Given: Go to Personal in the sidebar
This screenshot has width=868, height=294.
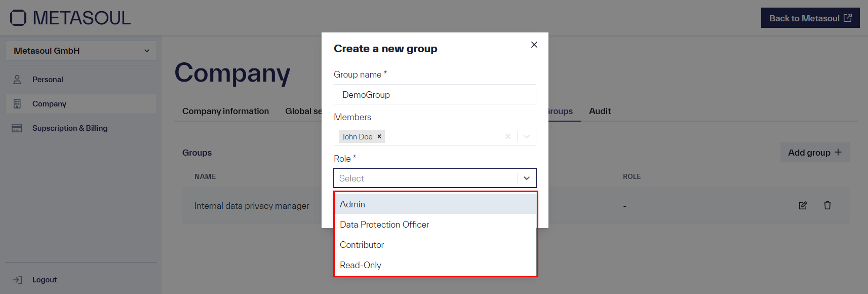Looking at the screenshot, I should tap(81, 80).
